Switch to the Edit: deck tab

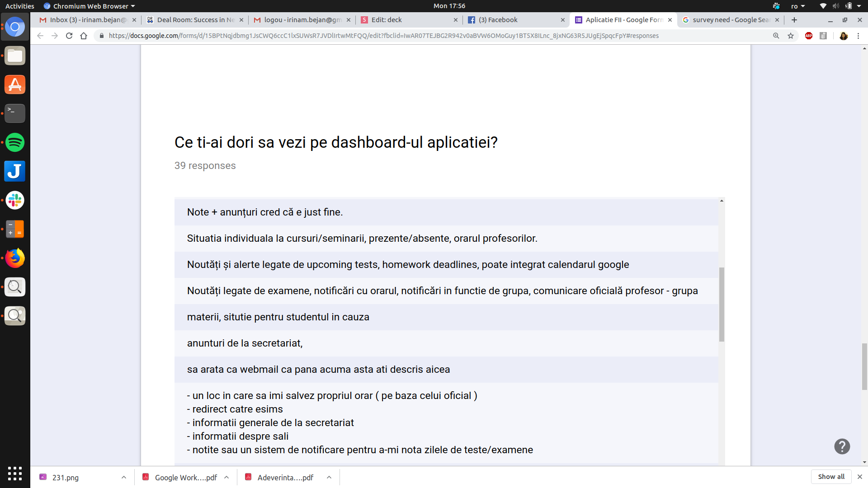tap(387, 20)
